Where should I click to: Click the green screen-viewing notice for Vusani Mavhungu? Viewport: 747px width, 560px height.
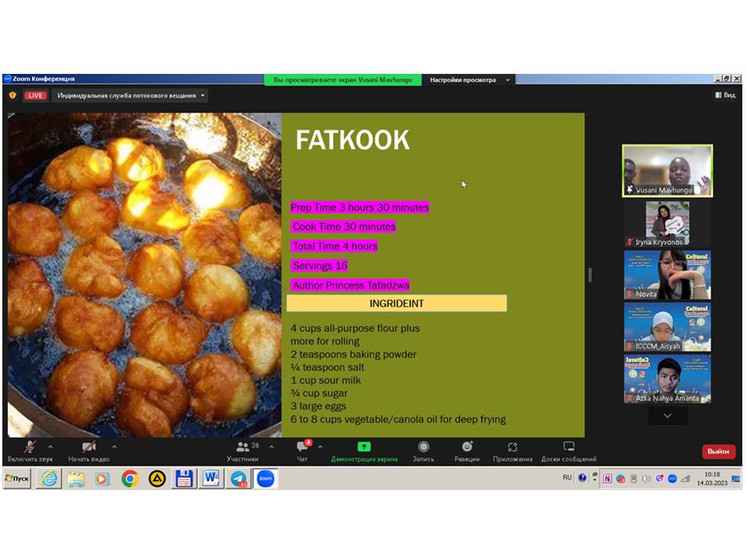[343, 79]
